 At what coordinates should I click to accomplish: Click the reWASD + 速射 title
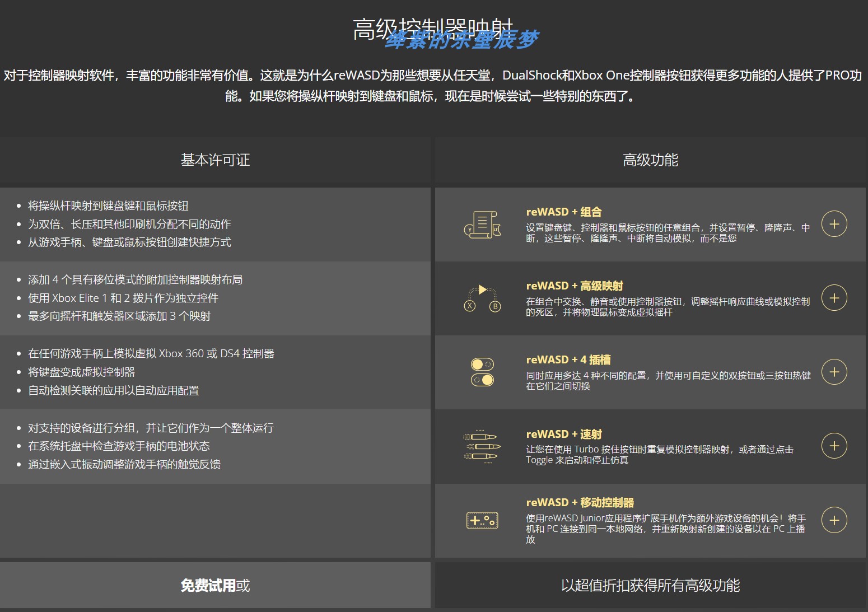tap(564, 434)
